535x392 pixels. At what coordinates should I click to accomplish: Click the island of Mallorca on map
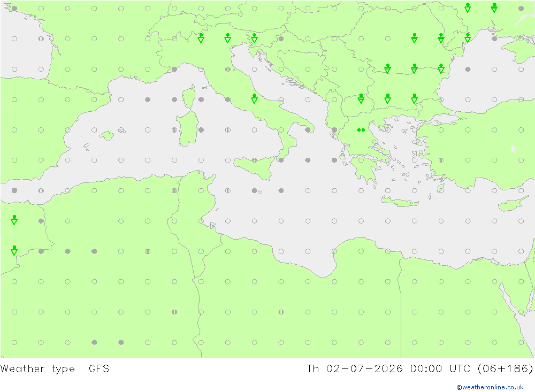click(107, 136)
